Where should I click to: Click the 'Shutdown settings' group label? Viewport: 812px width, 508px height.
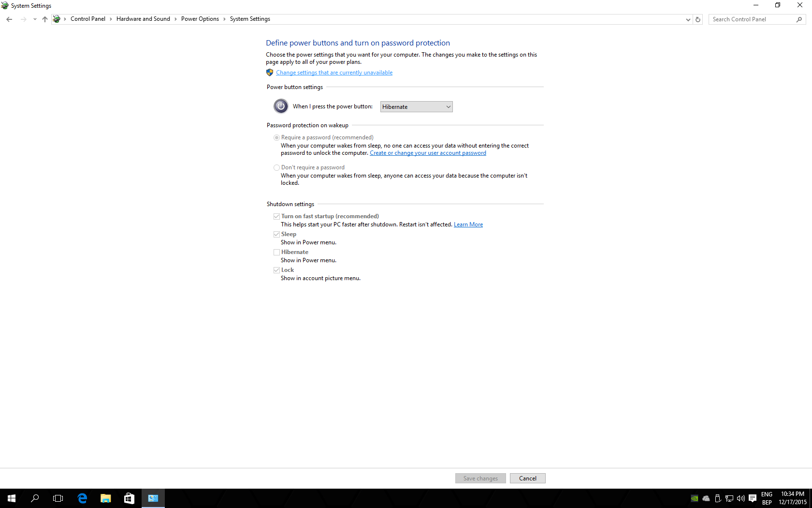tap(290, 204)
